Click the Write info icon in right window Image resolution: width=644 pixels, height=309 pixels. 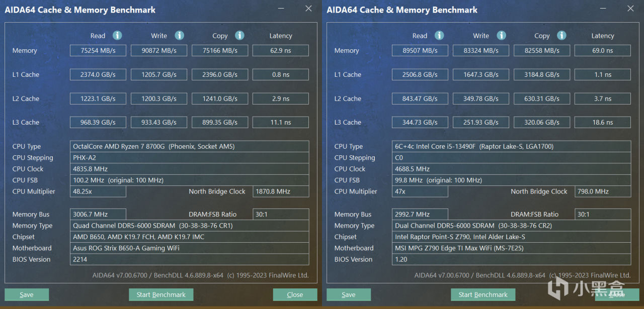tap(501, 35)
